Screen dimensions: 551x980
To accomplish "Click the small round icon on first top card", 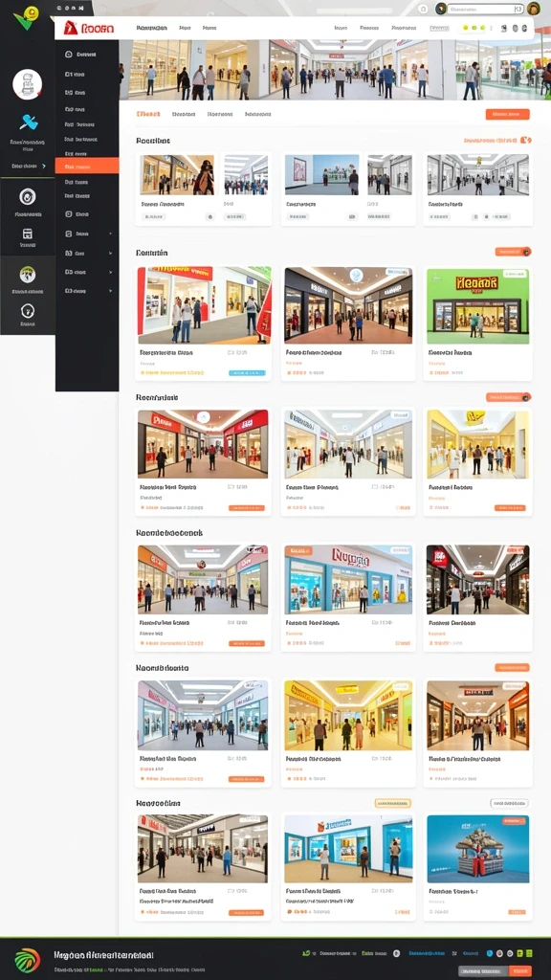I will point(209,217).
